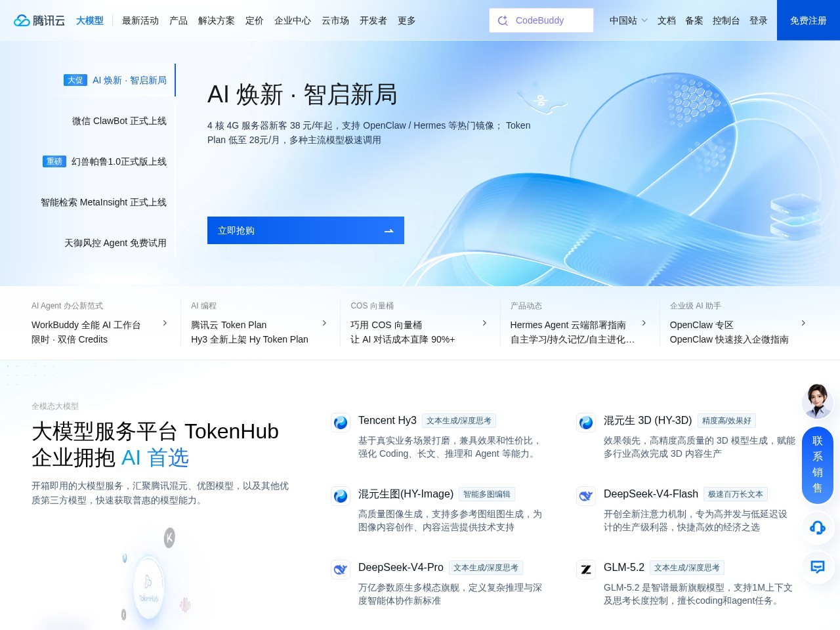The width and height of the screenshot is (840, 630).
Task: Click the CodeBuddy search icon
Action: point(503,20)
